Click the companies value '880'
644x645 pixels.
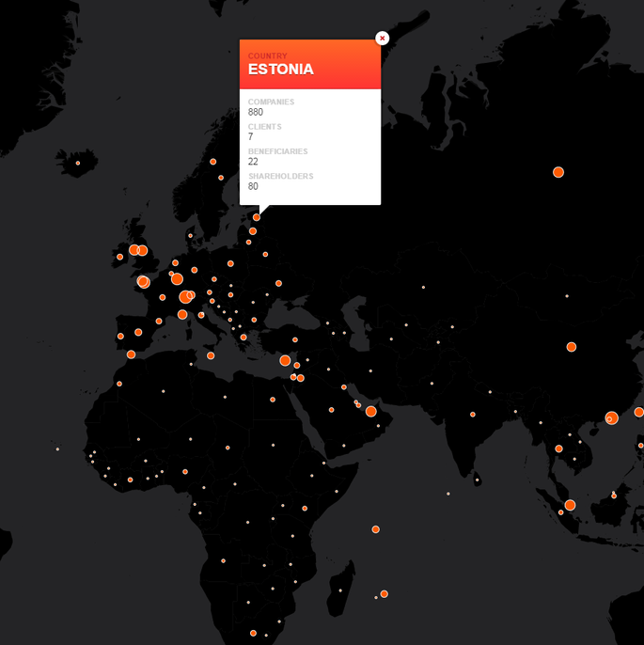[256, 112]
